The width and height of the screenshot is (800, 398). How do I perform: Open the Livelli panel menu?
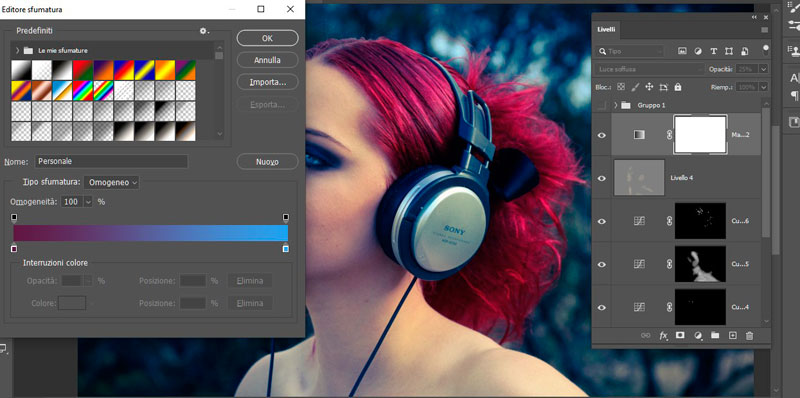click(x=764, y=30)
